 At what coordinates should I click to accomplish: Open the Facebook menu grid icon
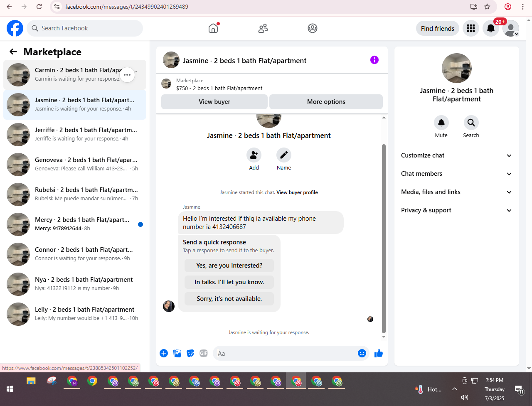471,28
